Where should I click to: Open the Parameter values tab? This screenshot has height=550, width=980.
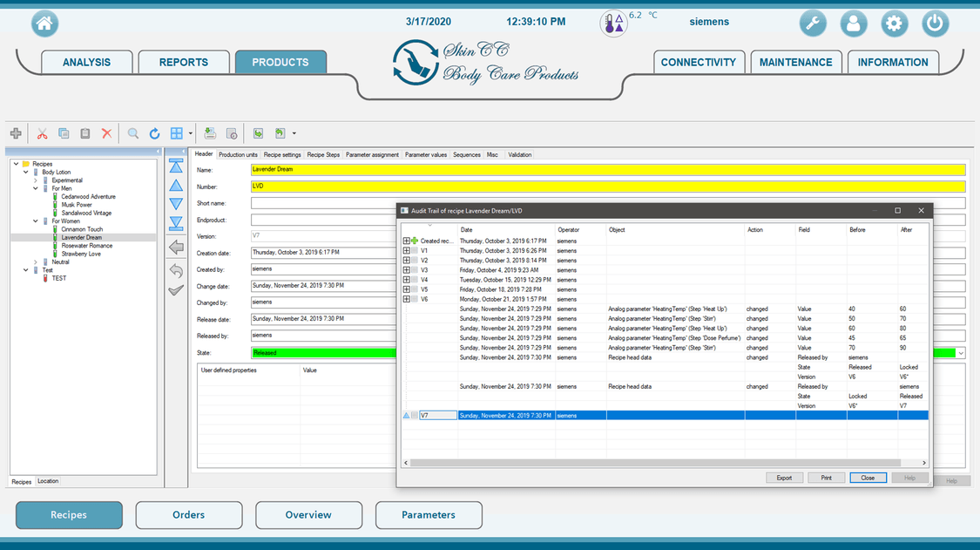tap(426, 154)
